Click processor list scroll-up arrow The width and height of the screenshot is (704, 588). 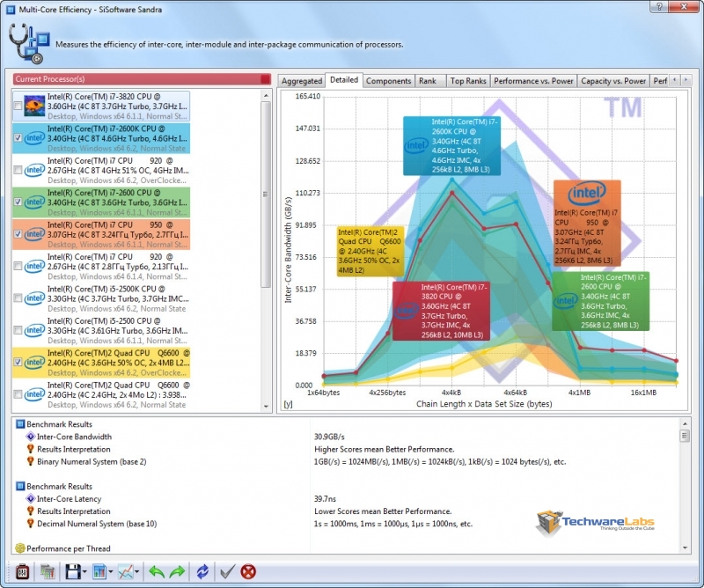tap(266, 96)
